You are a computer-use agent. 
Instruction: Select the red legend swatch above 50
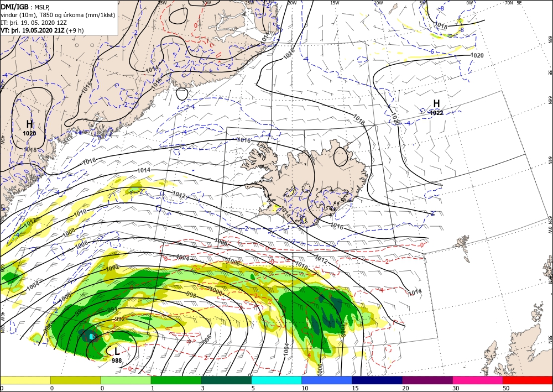point(528,380)
